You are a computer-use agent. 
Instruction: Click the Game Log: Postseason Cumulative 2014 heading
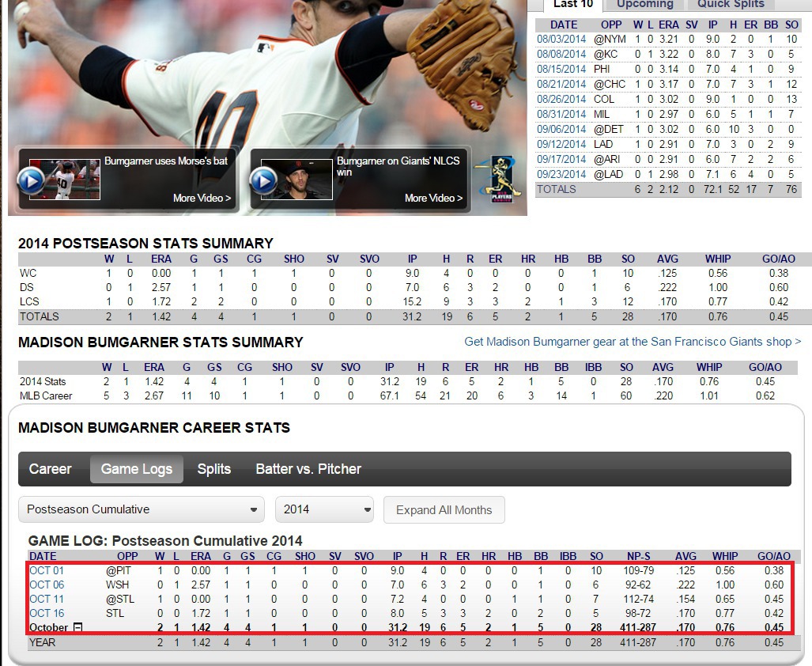point(165,541)
